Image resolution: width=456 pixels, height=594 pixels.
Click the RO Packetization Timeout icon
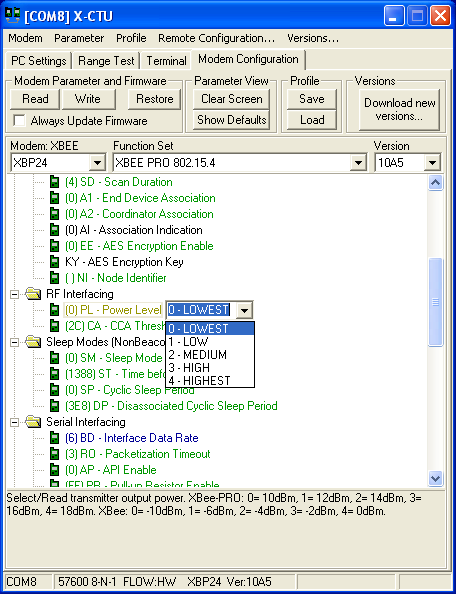pos(55,454)
